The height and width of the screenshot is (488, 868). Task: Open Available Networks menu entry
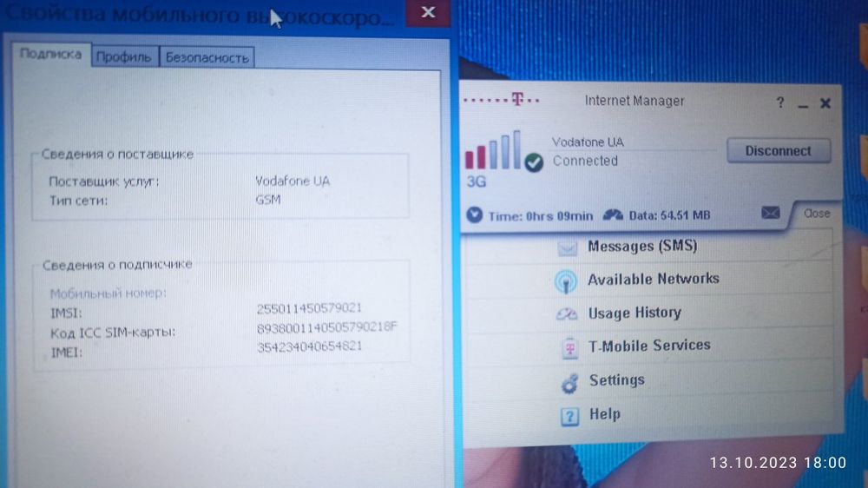(x=654, y=280)
